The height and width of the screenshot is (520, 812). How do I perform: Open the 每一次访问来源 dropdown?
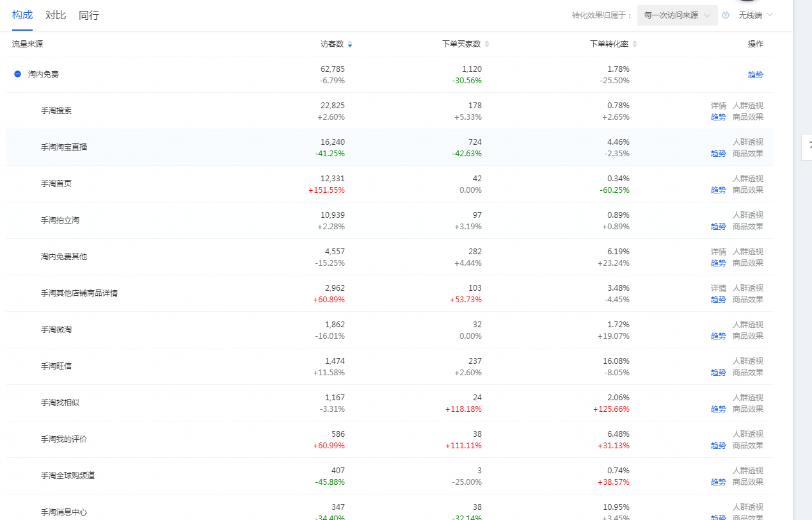tap(677, 15)
